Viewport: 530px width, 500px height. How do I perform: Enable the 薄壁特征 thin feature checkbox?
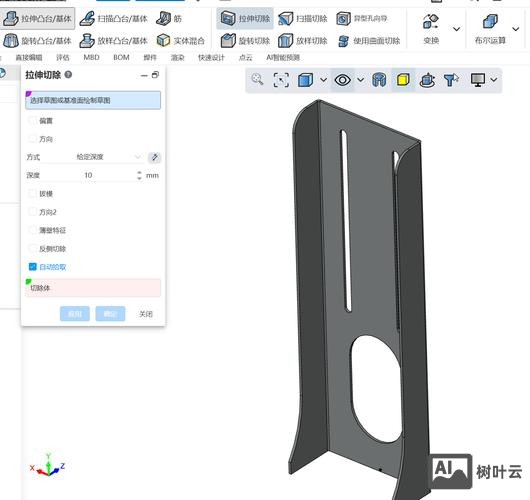coord(32,230)
